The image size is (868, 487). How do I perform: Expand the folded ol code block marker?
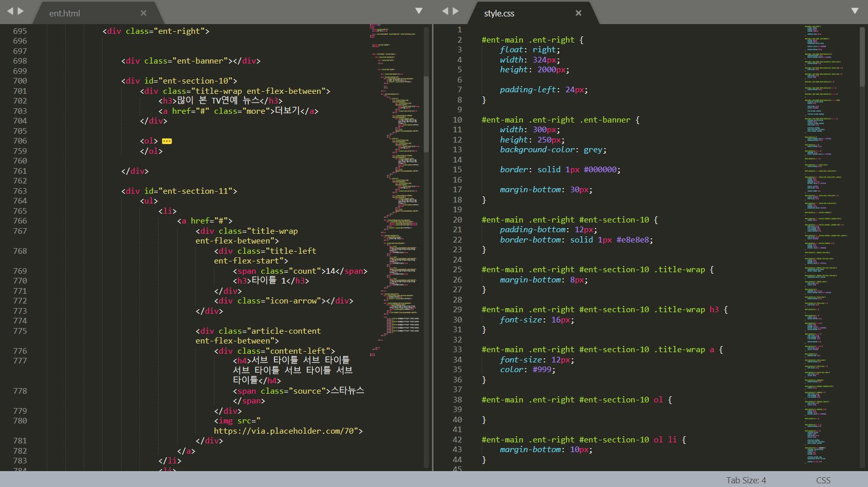click(167, 141)
